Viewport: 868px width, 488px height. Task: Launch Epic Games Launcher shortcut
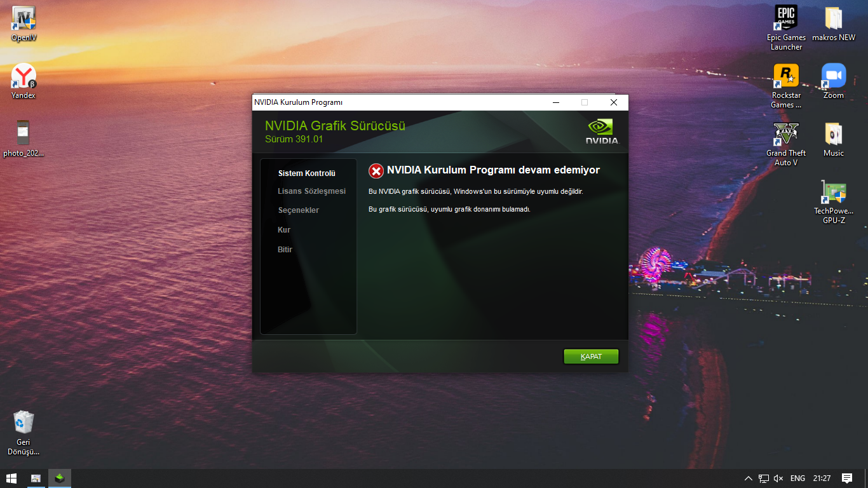(786, 28)
